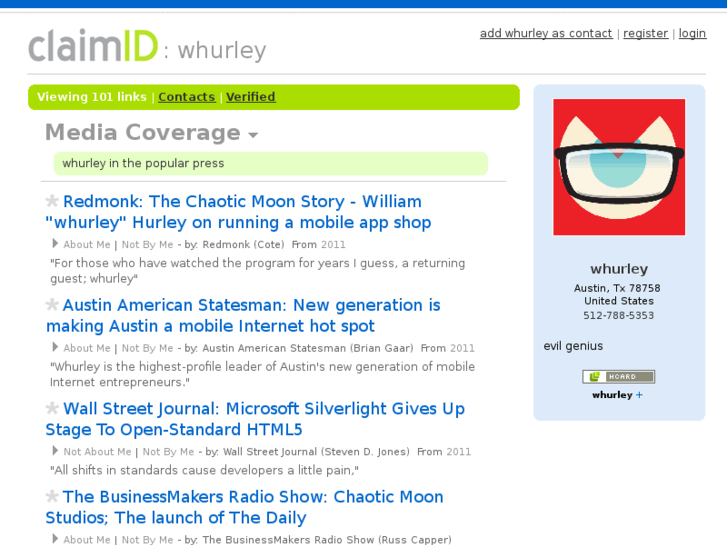Click 'whurley in the popular press' description
This screenshot has height=545, width=727.
pos(143,163)
